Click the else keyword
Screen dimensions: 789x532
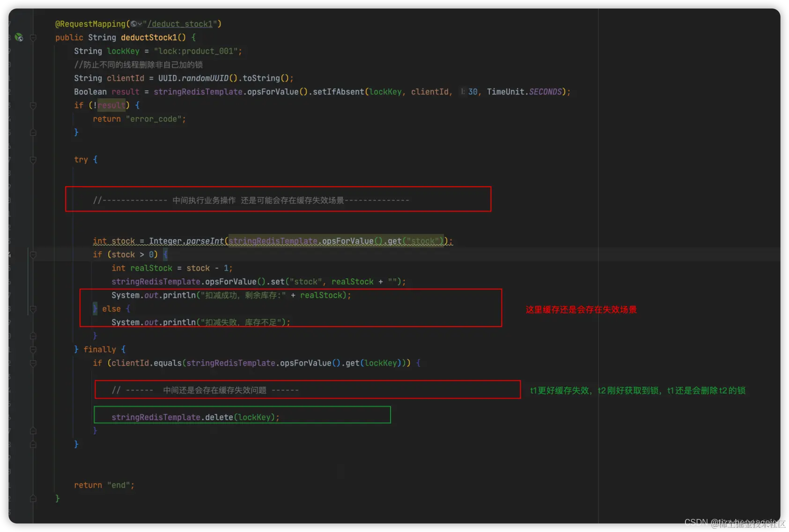[111, 309]
